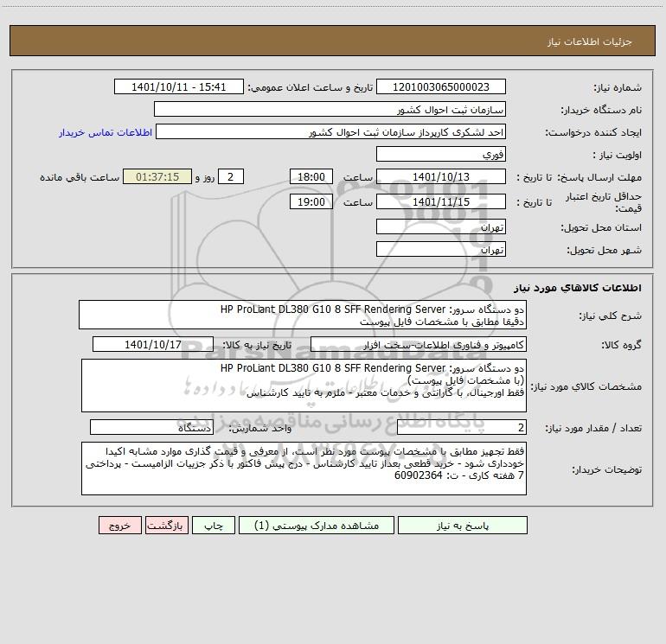Click the delivery province field تهران
Image resolution: width=666 pixels, height=644 pixels.
coord(441,226)
